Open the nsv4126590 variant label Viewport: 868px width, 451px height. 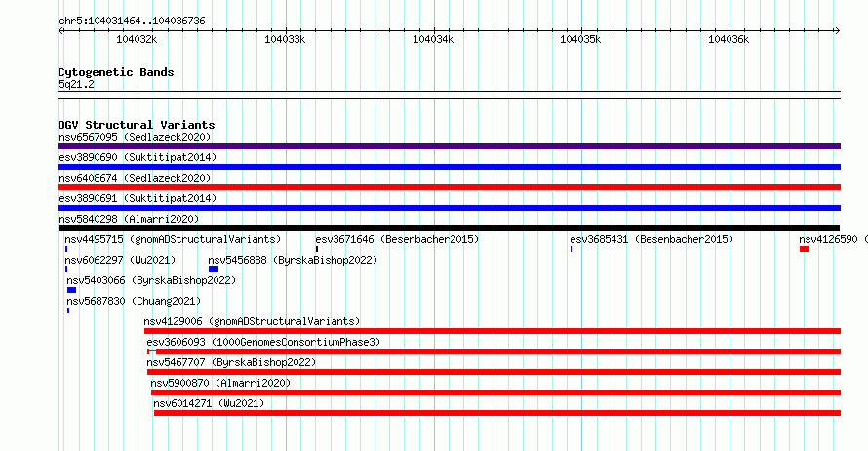(833, 239)
